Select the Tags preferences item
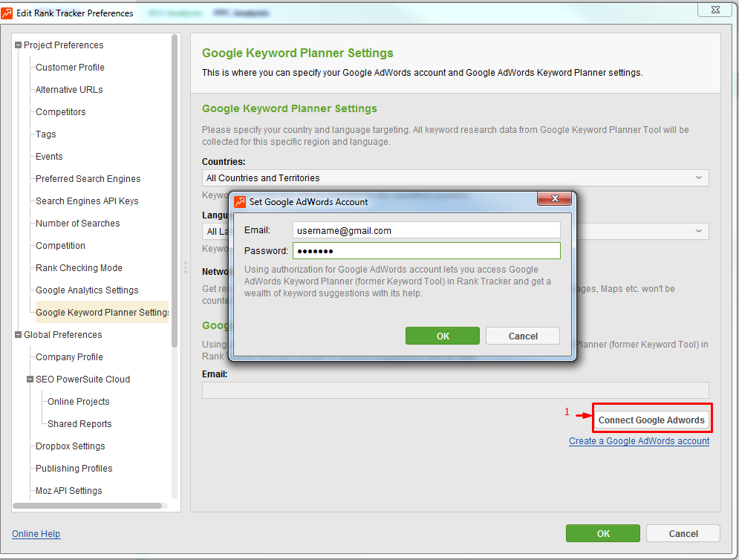 pos(46,134)
